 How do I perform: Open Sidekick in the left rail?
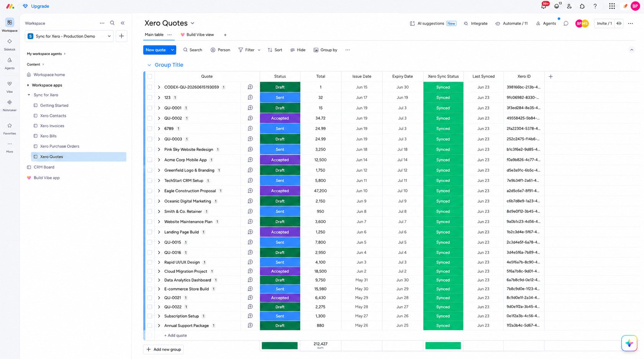coord(10,44)
